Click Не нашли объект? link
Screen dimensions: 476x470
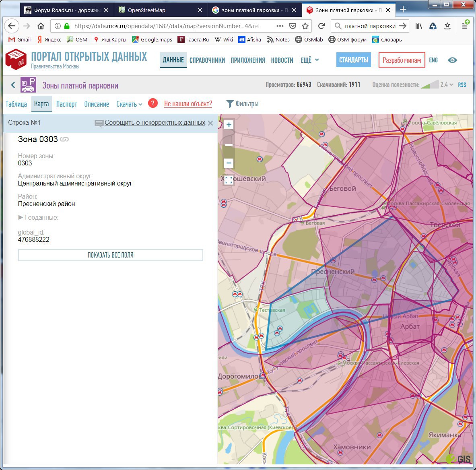tap(188, 104)
